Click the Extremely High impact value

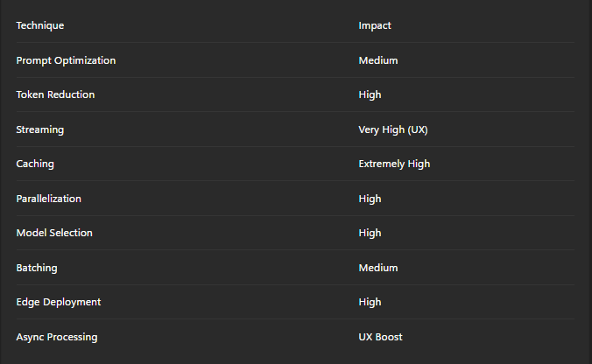click(394, 164)
